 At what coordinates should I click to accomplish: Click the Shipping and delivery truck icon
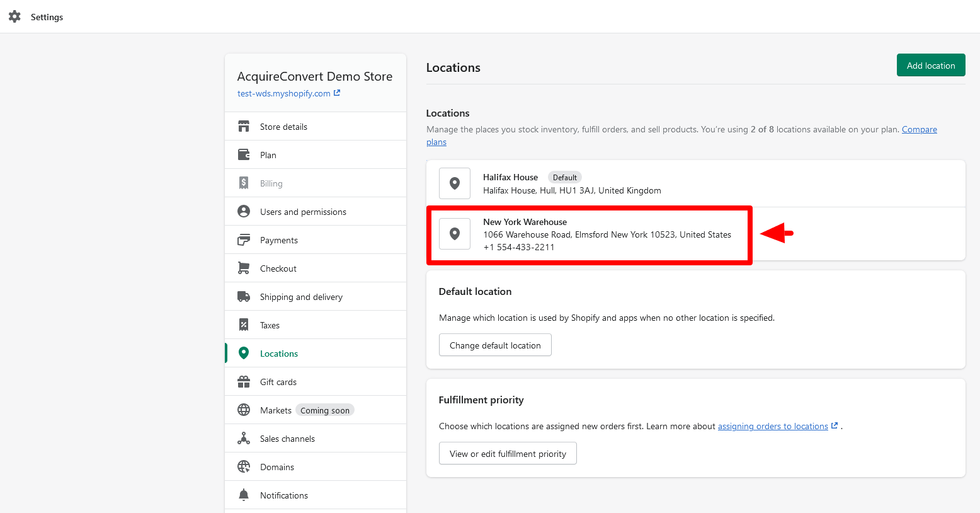[244, 297]
